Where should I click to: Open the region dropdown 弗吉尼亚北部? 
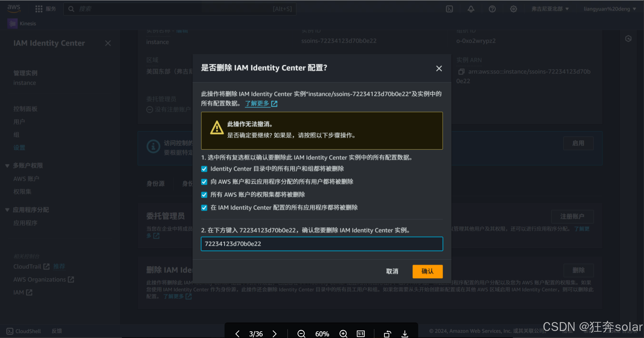click(550, 9)
